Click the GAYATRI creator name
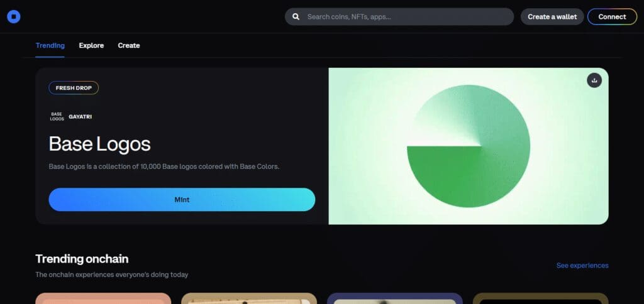Screen dimensions: 644x304 [x=80, y=117]
